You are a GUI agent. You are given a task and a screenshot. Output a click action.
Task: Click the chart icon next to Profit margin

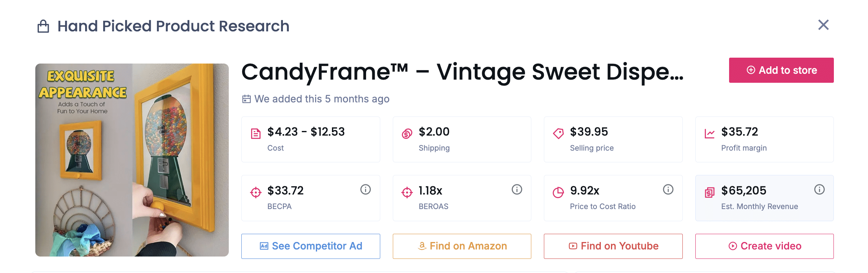pyautogui.click(x=709, y=133)
